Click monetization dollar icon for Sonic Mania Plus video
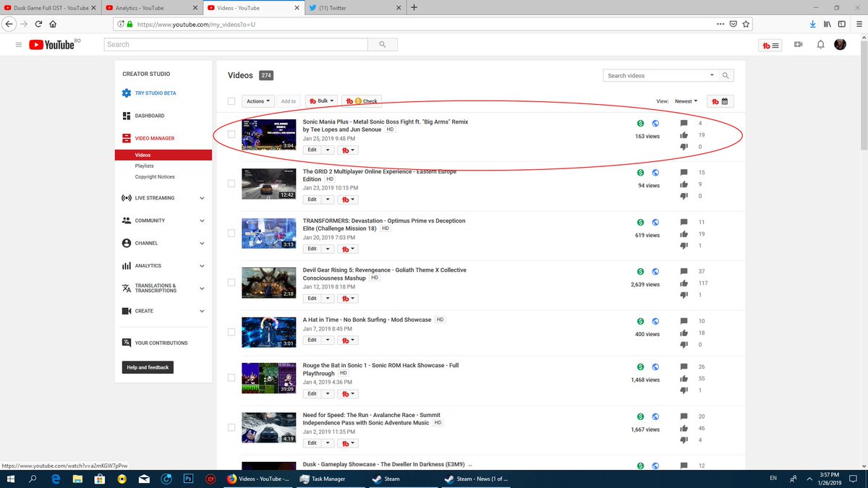 [640, 124]
